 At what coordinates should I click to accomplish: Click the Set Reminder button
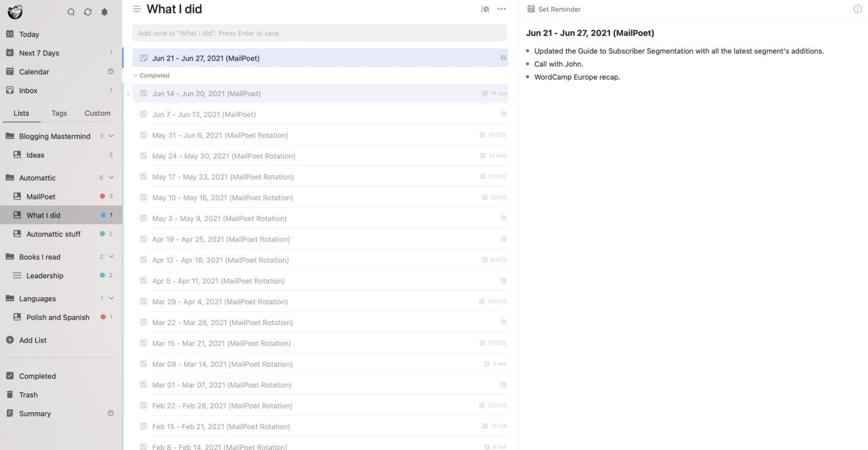[x=554, y=9]
